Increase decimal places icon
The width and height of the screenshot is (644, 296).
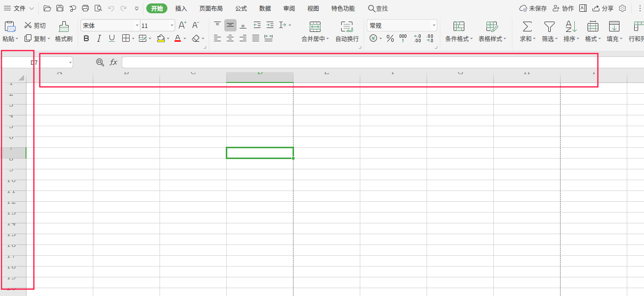(x=417, y=38)
